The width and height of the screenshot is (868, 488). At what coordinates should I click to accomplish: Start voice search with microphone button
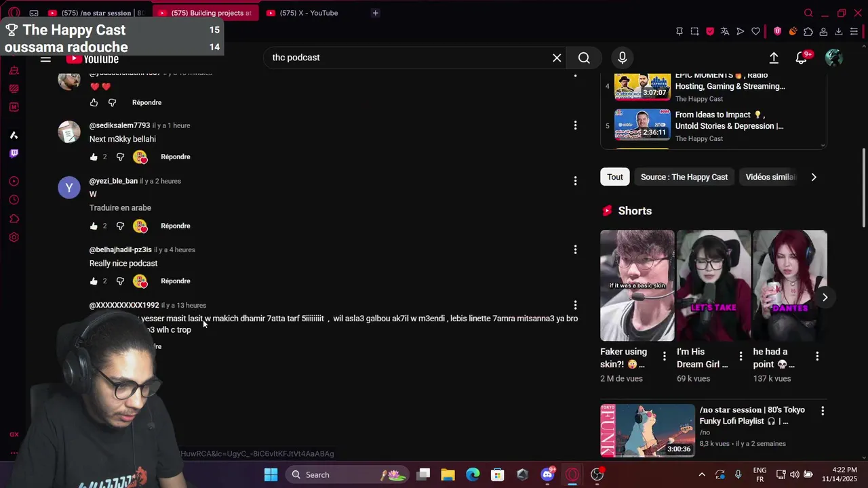click(x=623, y=58)
